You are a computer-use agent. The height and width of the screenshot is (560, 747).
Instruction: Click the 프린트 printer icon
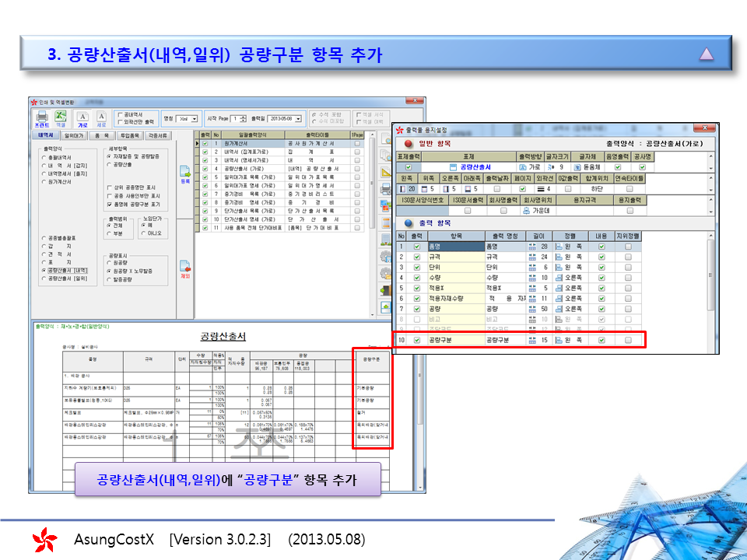pos(41,117)
